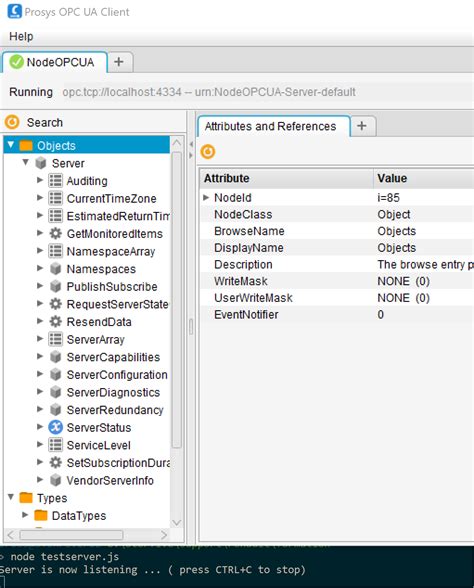The image size is (474, 588).
Task: Add a new view tab next to Attributes
Action: [x=362, y=126]
